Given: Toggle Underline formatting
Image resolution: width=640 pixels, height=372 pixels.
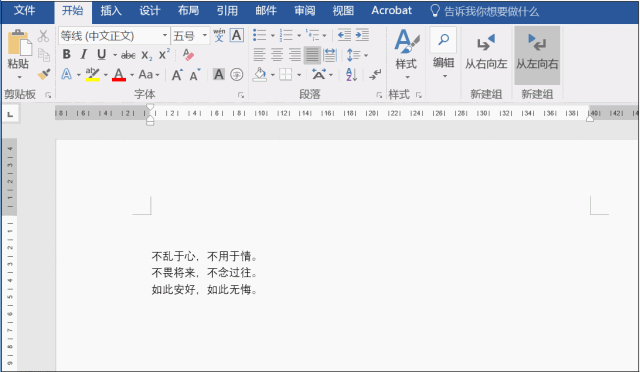Looking at the screenshot, I should pyautogui.click(x=101, y=54).
